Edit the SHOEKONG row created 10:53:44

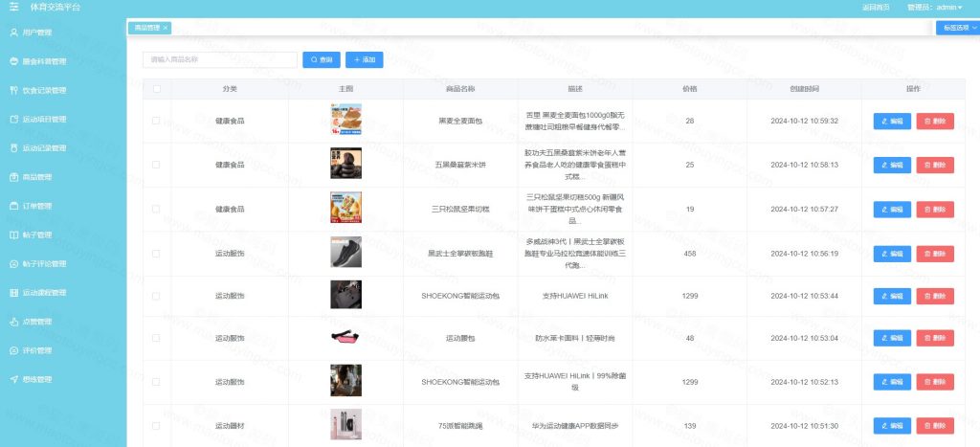(x=892, y=297)
